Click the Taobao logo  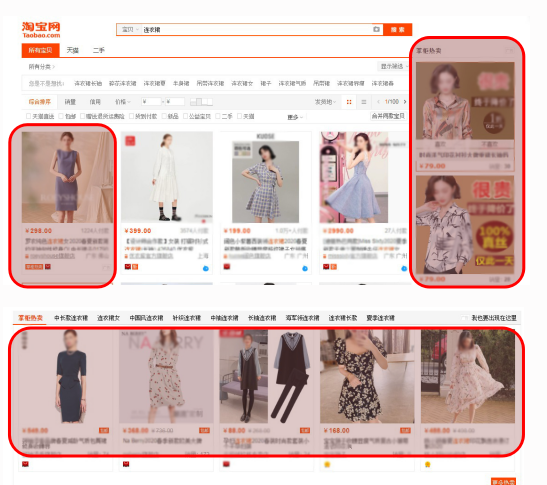coord(41,30)
